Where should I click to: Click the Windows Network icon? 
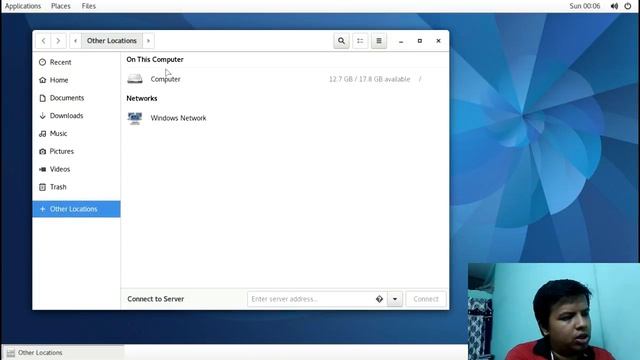(135, 118)
